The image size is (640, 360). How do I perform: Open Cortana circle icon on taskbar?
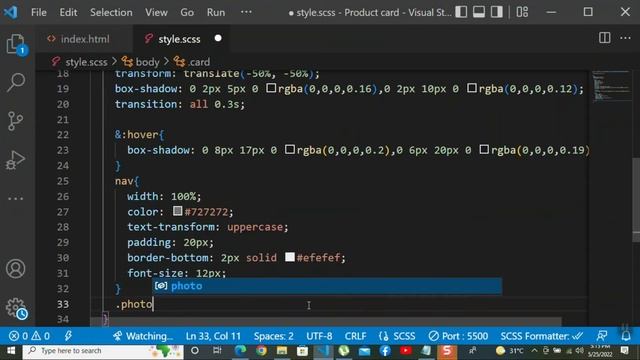pyautogui.click(x=195, y=351)
